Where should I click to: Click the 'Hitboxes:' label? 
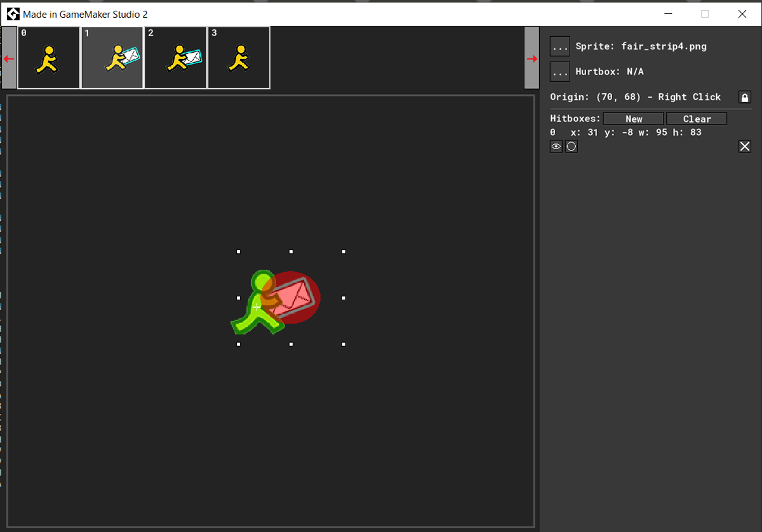coord(575,119)
